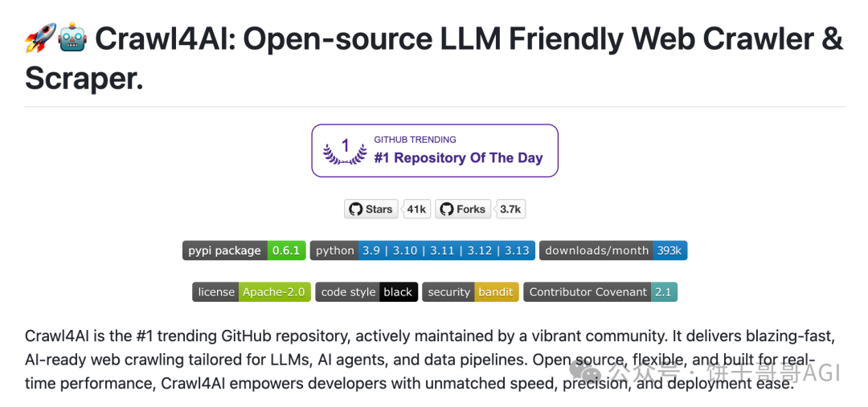This screenshot has width=868, height=407.
Task: Click the #1 Repository Of The Day text
Action: tap(458, 158)
